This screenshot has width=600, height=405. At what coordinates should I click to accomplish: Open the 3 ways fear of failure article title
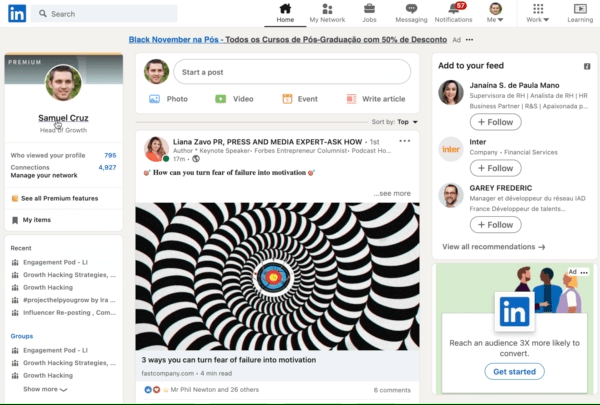point(229,360)
